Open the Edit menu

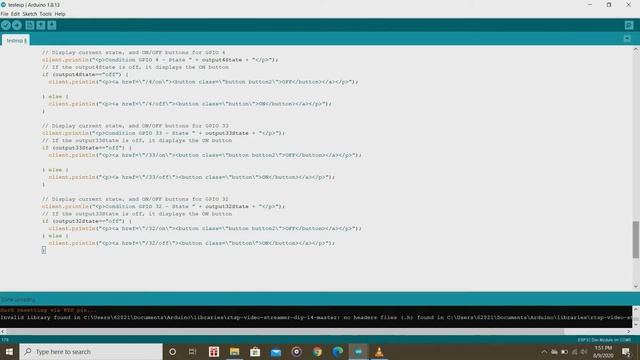(15, 14)
